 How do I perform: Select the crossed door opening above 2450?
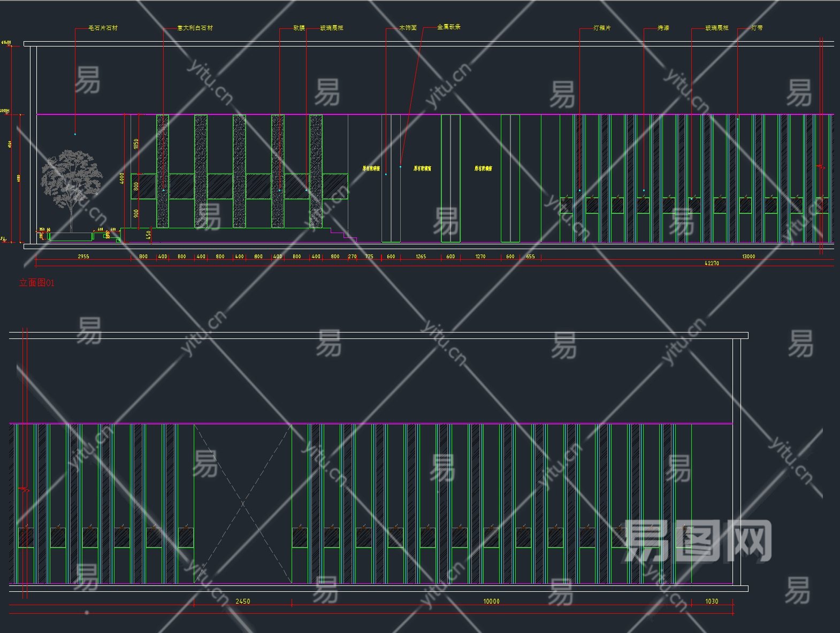[x=243, y=504]
